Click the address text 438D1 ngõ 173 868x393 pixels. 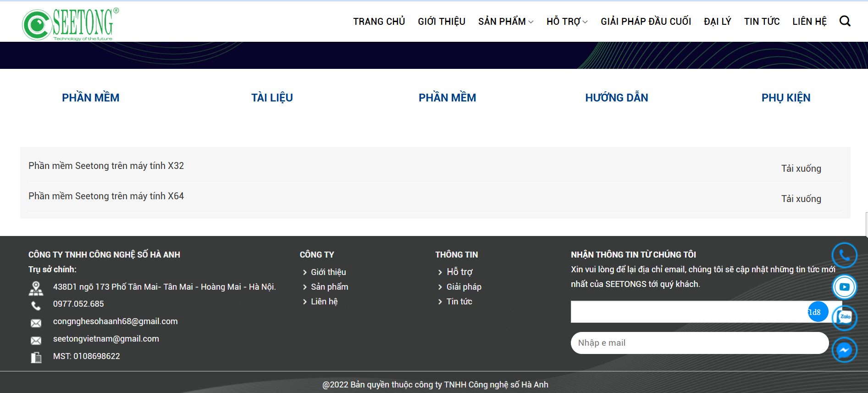coord(164,287)
